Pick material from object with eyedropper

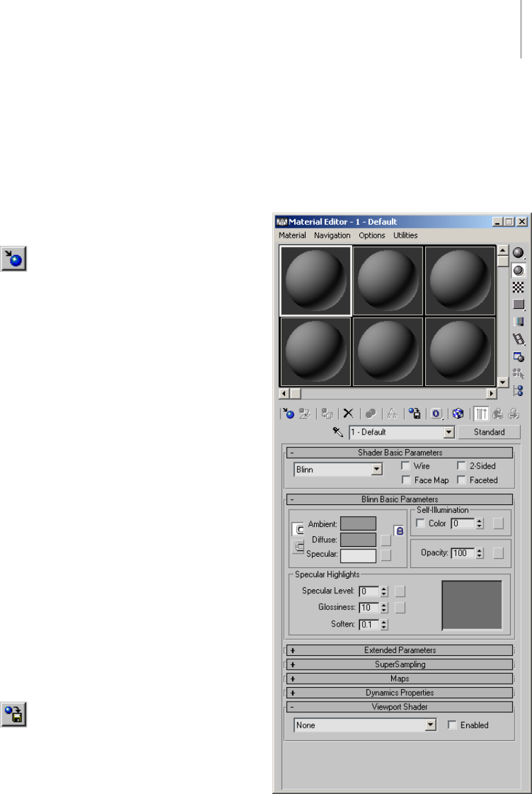point(337,432)
